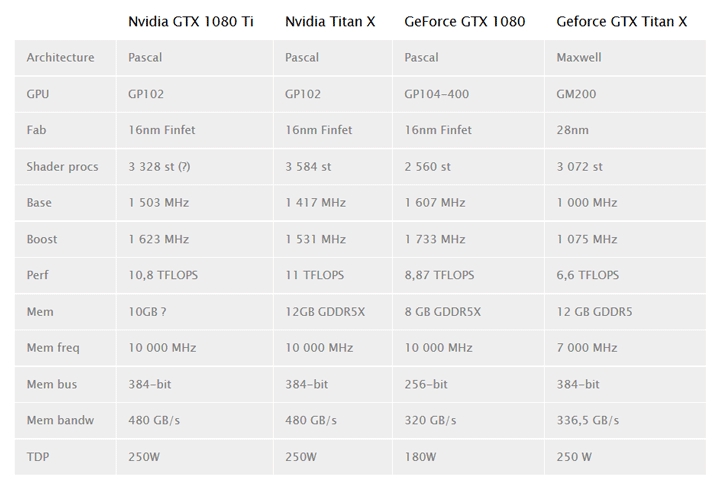Click the 28nm fab cell
720x485 pixels.
[572, 130]
